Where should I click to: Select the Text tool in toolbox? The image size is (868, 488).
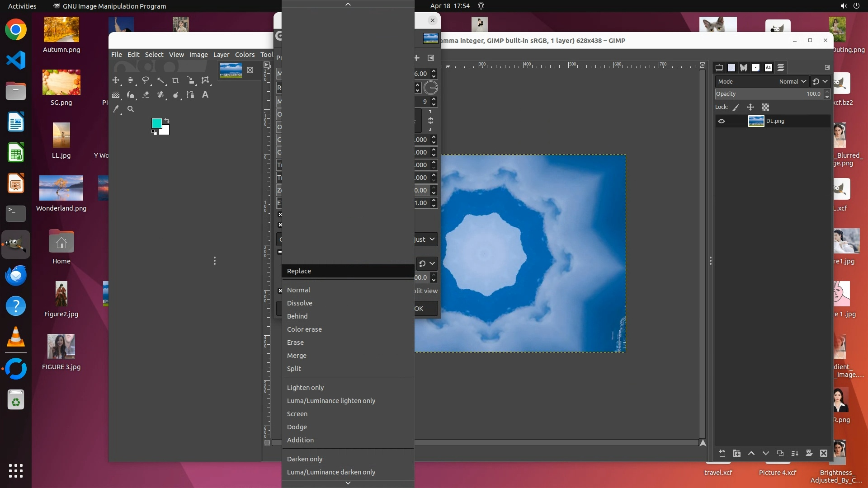tap(205, 95)
